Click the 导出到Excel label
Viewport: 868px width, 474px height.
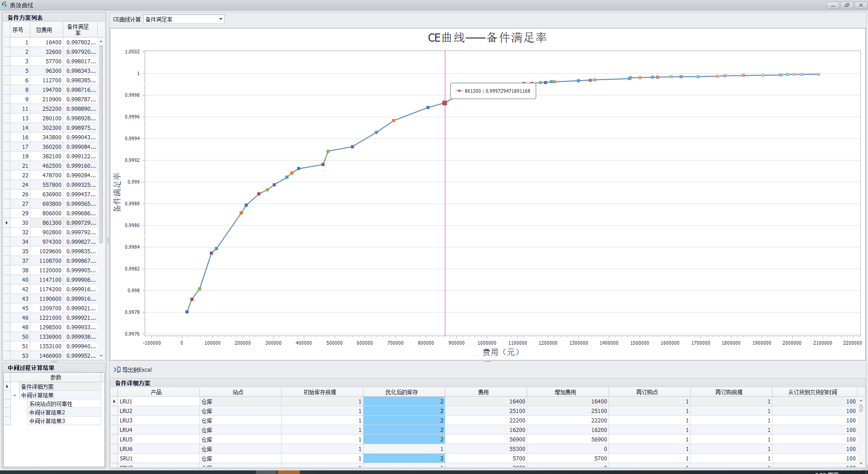[x=137, y=370]
